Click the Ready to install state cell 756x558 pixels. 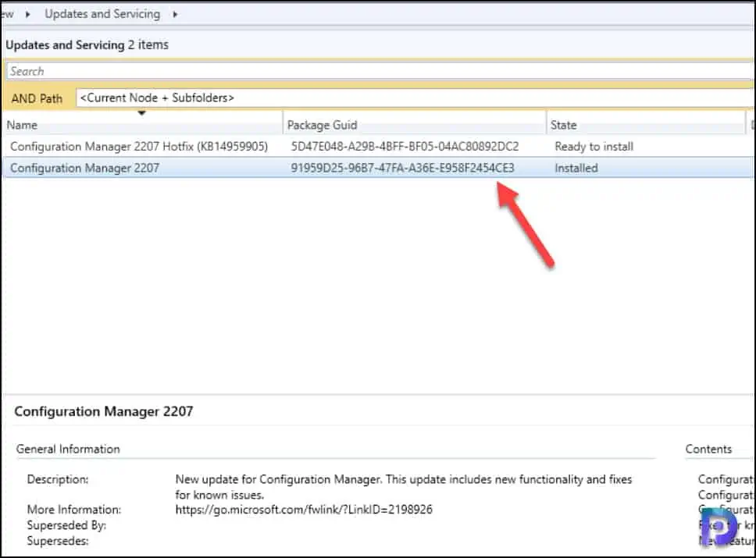[594, 147]
